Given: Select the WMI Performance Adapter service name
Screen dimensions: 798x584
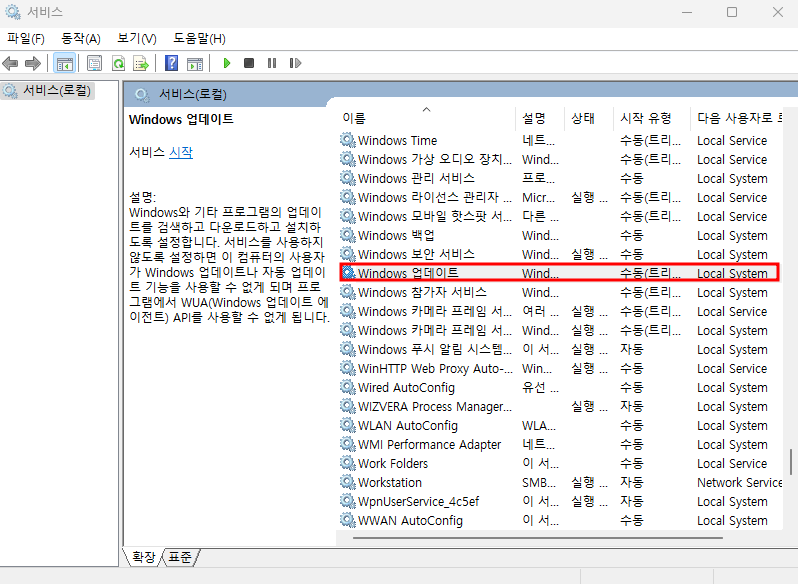Looking at the screenshot, I should (430, 445).
